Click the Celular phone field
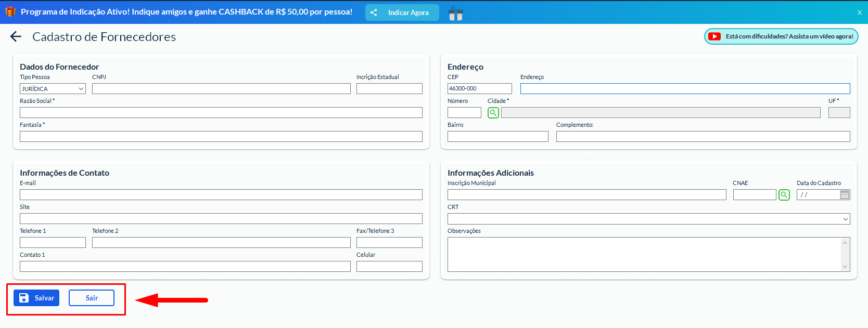This screenshot has width=868, height=328. pyautogui.click(x=389, y=267)
